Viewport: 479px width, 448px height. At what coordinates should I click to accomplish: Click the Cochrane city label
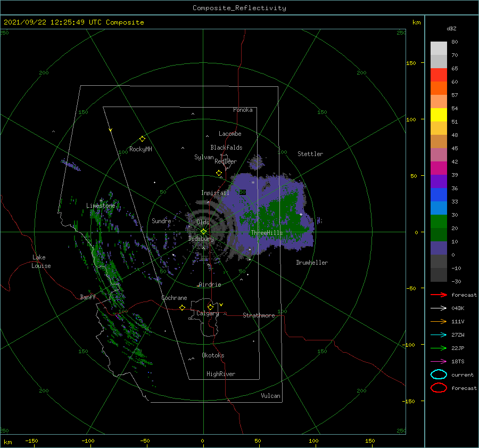click(174, 298)
